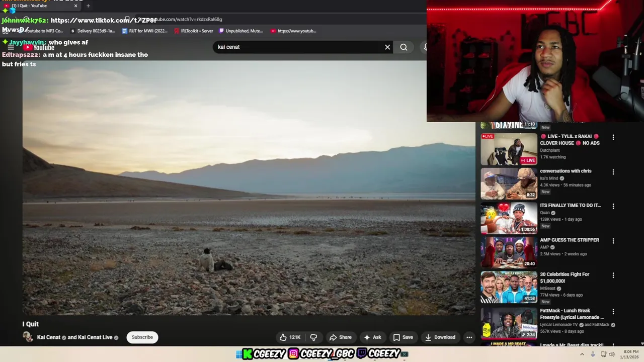Open 'conversations with chris' video thumbnail
The image size is (644, 362).
509,184
